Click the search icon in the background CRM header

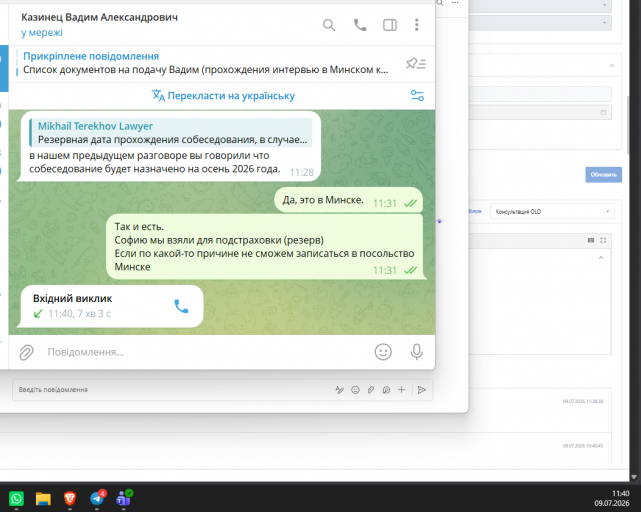(x=440, y=2)
